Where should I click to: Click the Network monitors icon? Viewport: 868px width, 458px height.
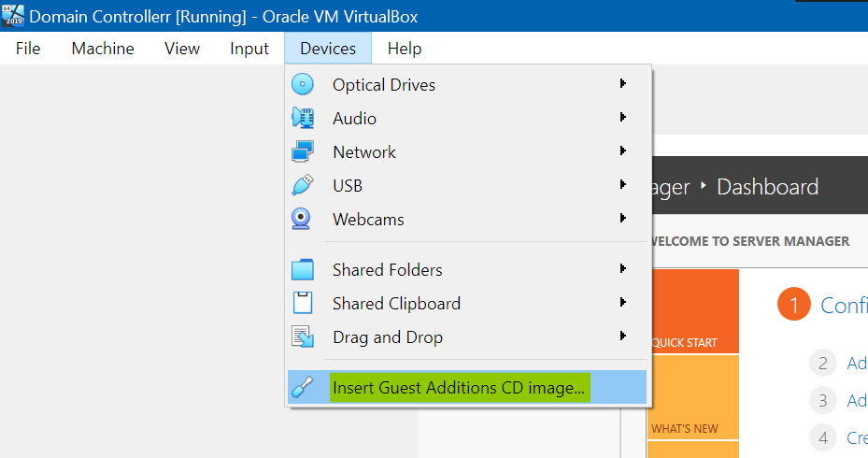(x=303, y=151)
